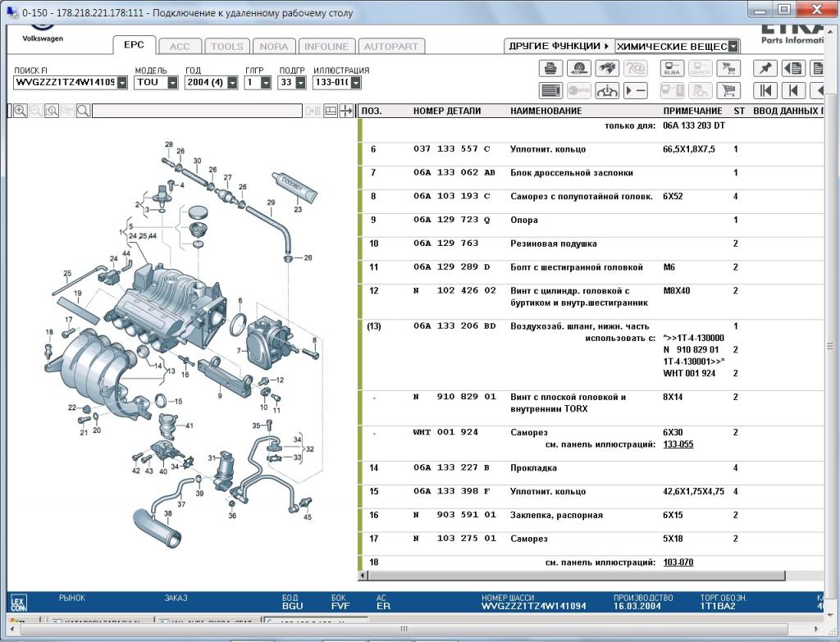840x642 pixels.
Task: Click the illustration search input field
Action: [197, 111]
